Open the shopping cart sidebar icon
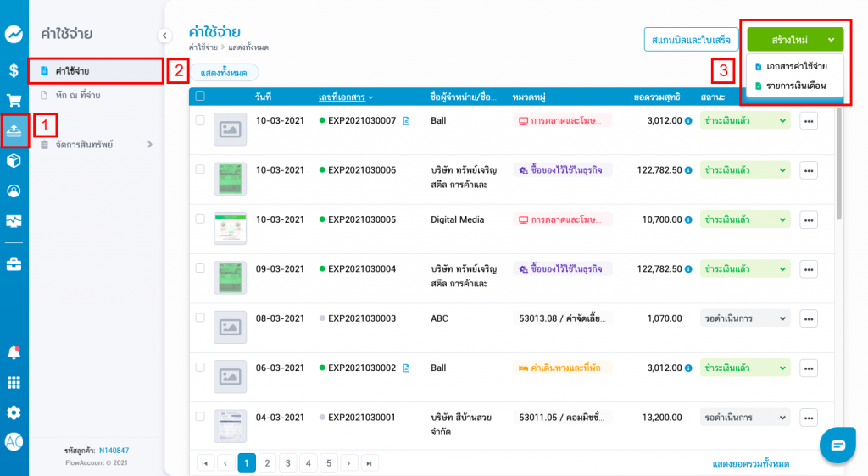The width and height of the screenshot is (868, 476). point(14,100)
